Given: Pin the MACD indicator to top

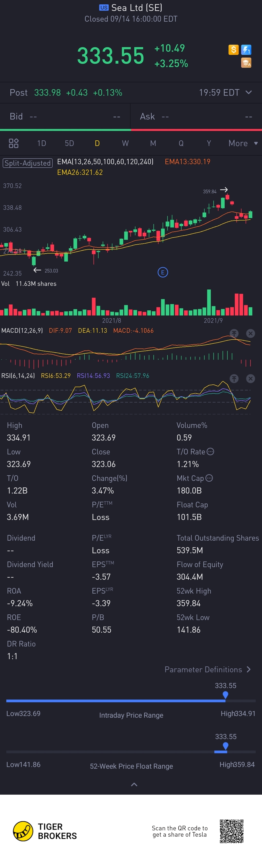Looking at the screenshot, I should point(234,333).
